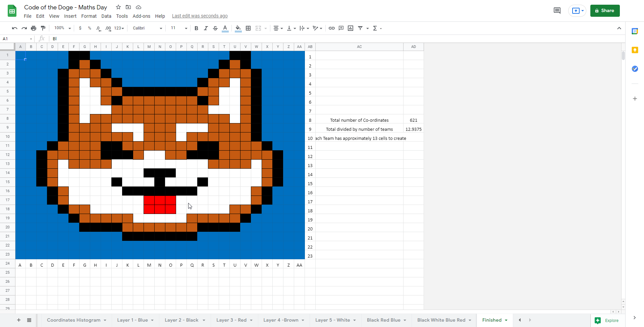Click the Redo icon

click(x=24, y=28)
